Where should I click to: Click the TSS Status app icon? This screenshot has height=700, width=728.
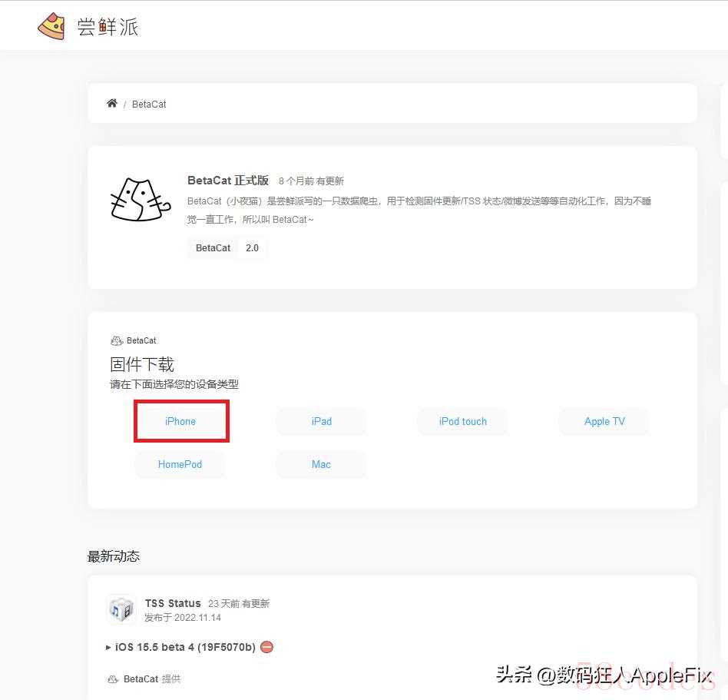point(121,609)
